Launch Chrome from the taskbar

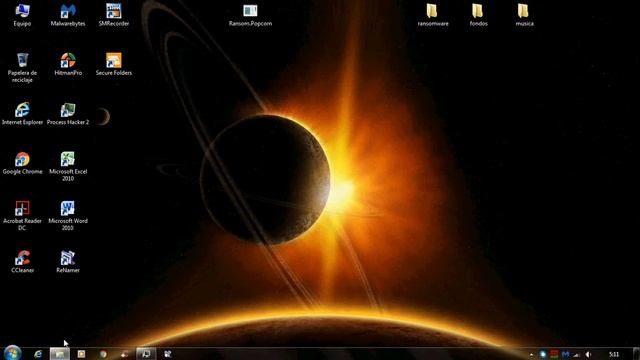pos(103,354)
